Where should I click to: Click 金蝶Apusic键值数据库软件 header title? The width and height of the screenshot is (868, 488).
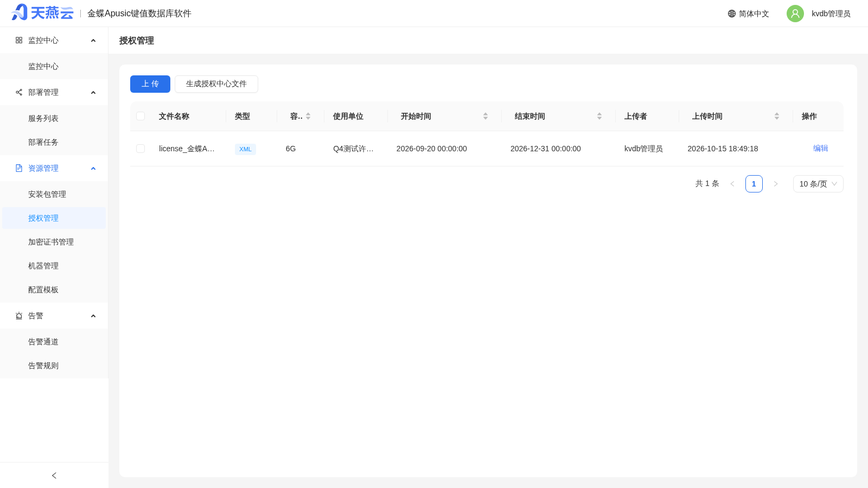139,14
